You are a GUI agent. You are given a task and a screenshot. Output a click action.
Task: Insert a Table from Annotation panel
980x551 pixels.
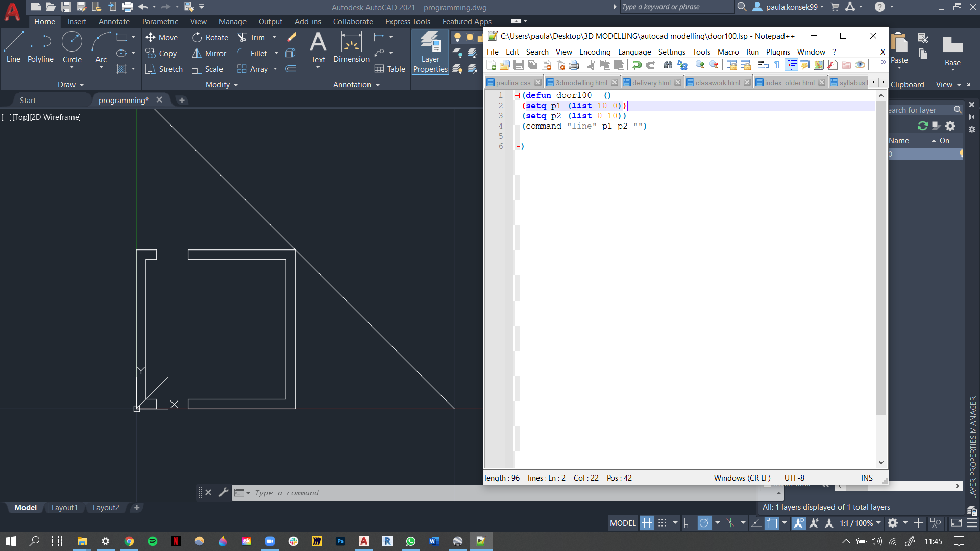pyautogui.click(x=389, y=69)
